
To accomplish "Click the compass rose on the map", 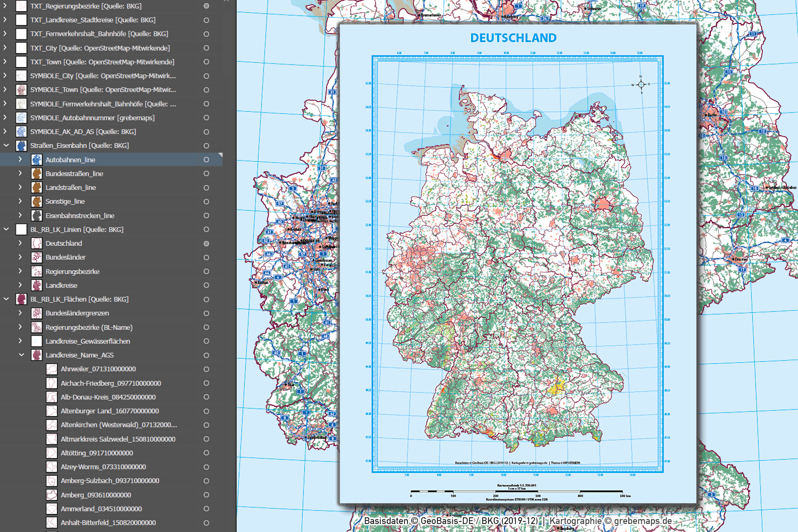I will click(641, 84).
